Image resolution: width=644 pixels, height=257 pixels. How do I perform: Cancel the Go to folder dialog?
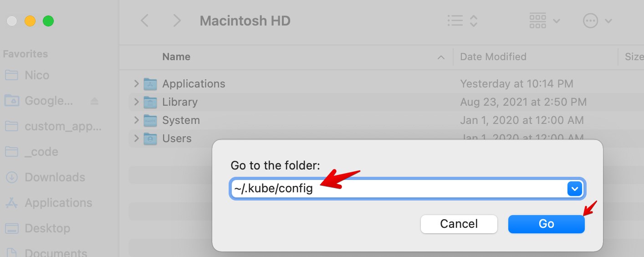tap(459, 224)
